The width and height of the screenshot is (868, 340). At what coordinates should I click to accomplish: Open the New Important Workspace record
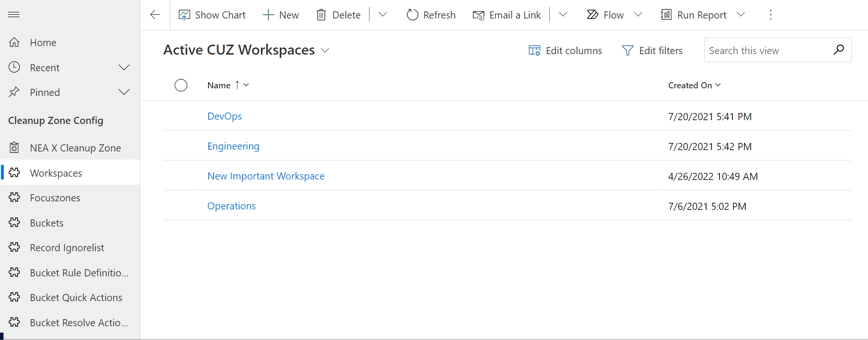point(266,176)
